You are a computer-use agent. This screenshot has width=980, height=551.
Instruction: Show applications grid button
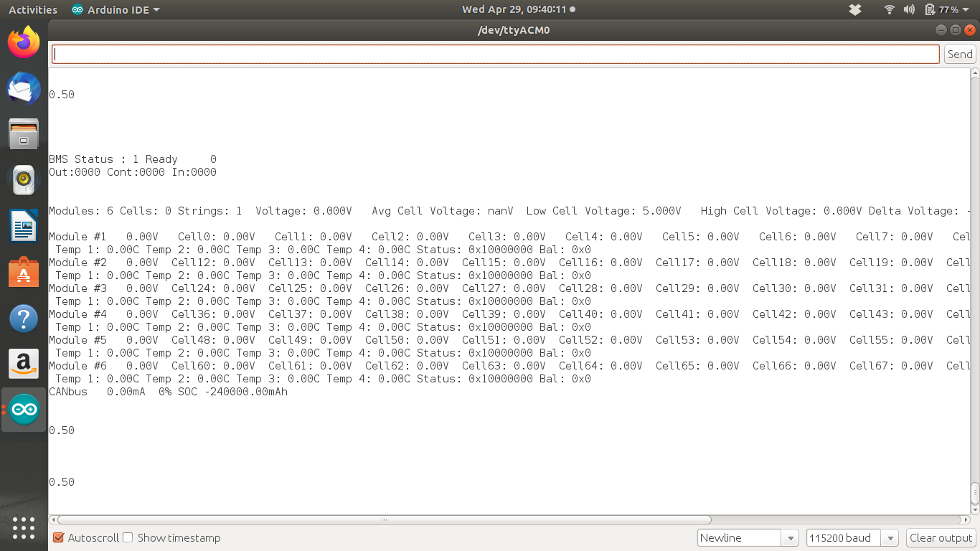[24, 527]
